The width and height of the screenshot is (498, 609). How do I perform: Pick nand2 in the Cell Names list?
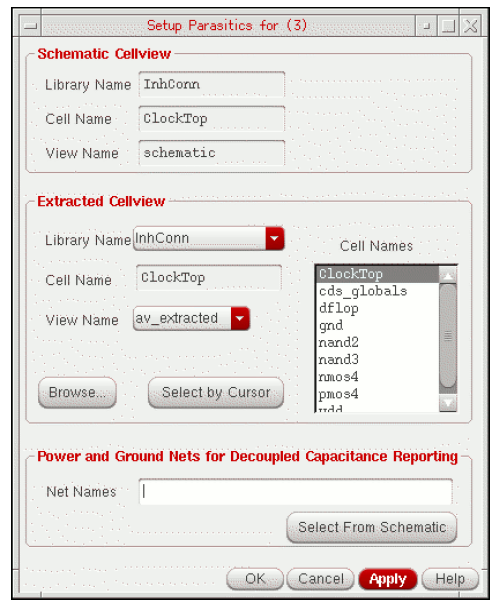point(377,343)
